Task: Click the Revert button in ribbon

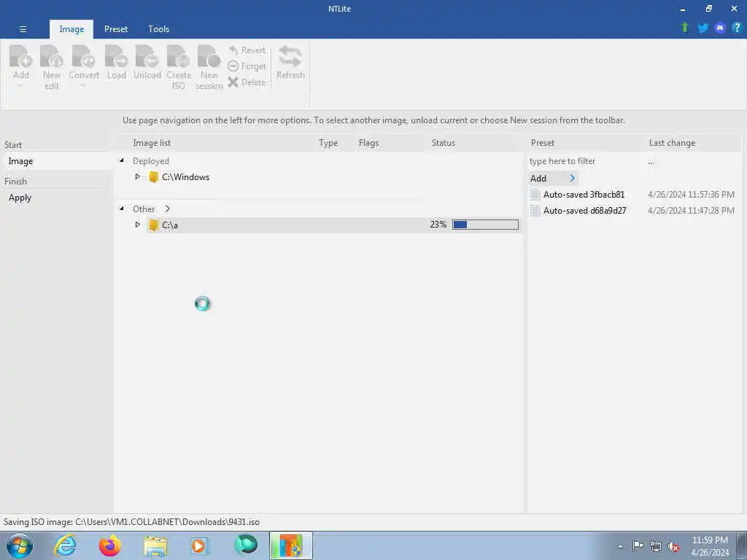Action: click(247, 50)
